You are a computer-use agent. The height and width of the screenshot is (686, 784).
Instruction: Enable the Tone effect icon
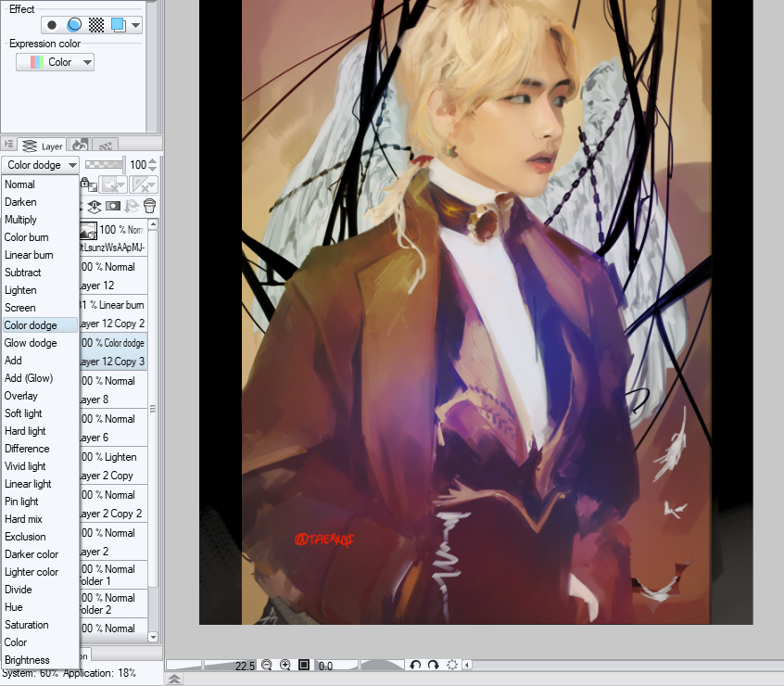(x=96, y=24)
